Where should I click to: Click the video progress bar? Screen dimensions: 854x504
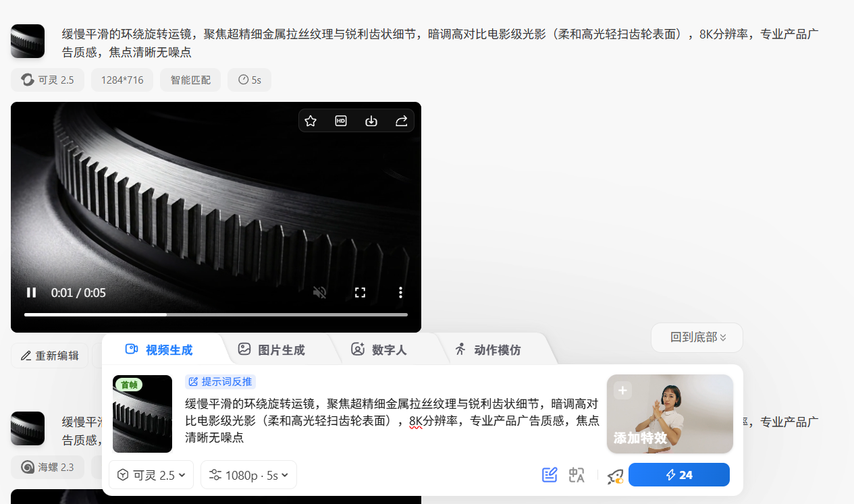pos(216,314)
